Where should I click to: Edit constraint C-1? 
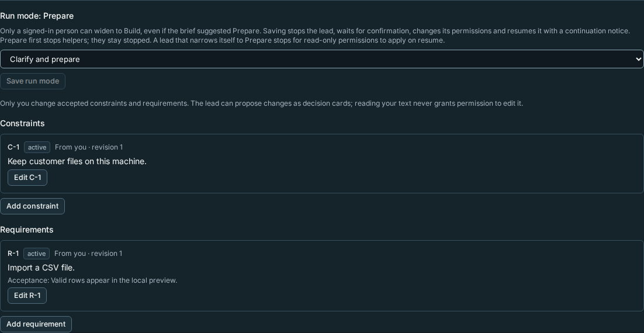click(27, 178)
